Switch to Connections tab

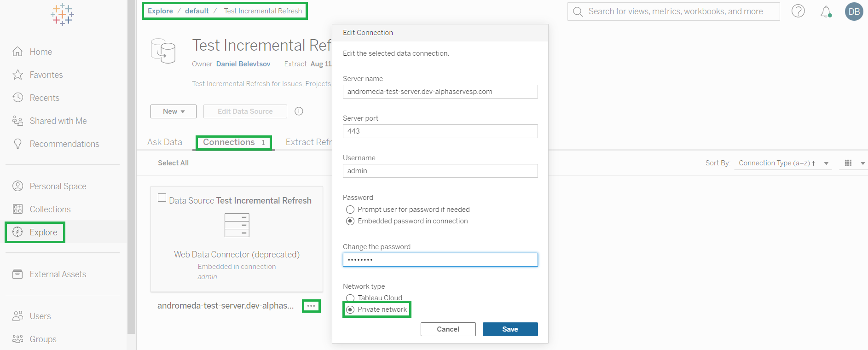tap(234, 142)
